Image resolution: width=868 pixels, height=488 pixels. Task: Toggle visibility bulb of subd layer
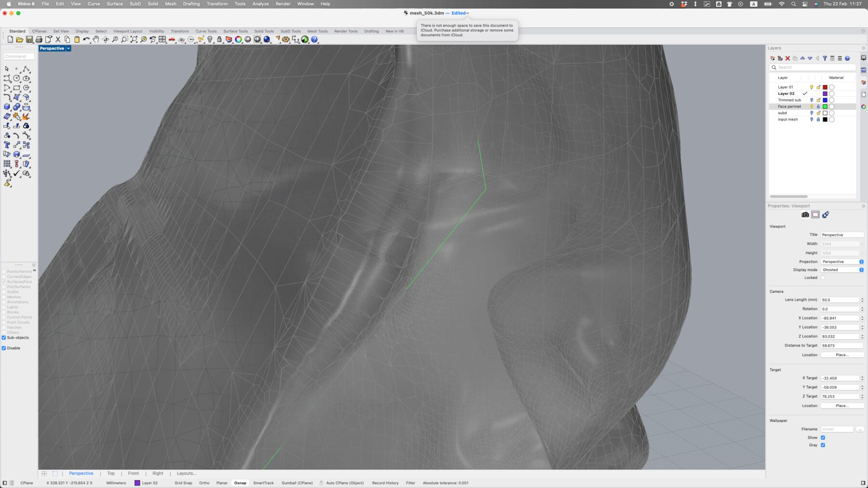click(x=812, y=113)
